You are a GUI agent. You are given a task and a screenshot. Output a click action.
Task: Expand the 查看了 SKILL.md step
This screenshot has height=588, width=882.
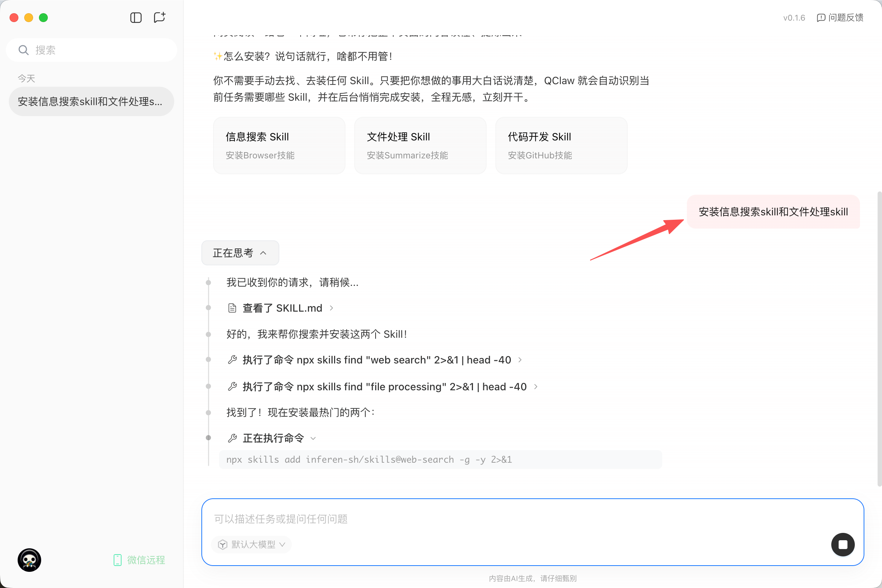tap(331, 308)
